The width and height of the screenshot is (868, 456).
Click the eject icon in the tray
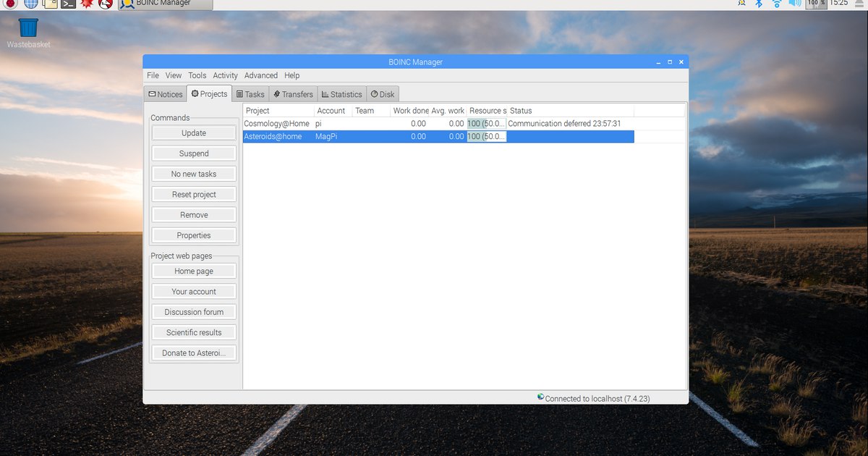coord(859,3)
